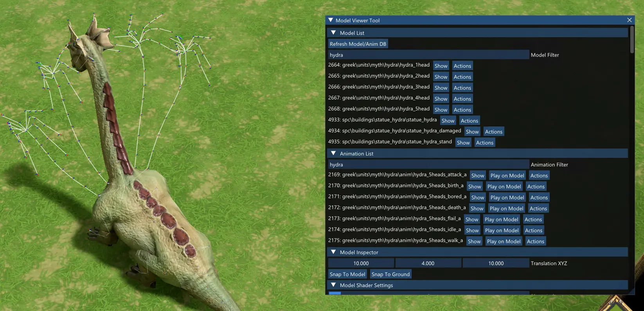The width and height of the screenshot is (644, 311).
Task: Play hydra_5heads_flail_a on model
Action: (502, 219)
